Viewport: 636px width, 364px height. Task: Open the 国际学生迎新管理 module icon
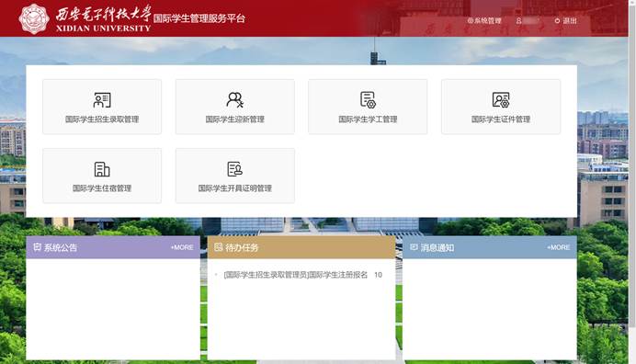[x=235, y=100]
